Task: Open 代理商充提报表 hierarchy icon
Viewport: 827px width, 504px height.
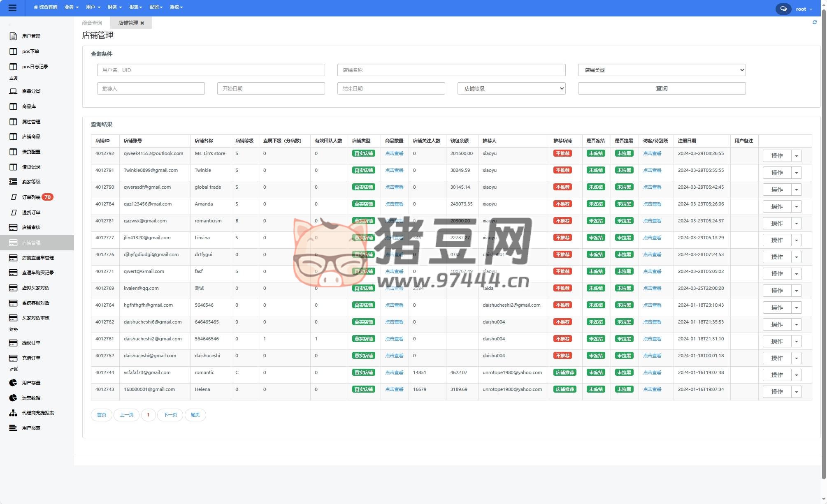Action: tap(13, 413)
